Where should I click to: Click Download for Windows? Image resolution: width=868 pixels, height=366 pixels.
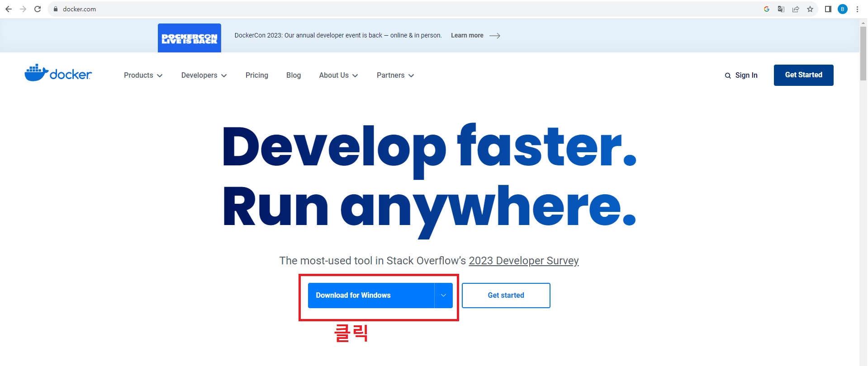[371, 296]
